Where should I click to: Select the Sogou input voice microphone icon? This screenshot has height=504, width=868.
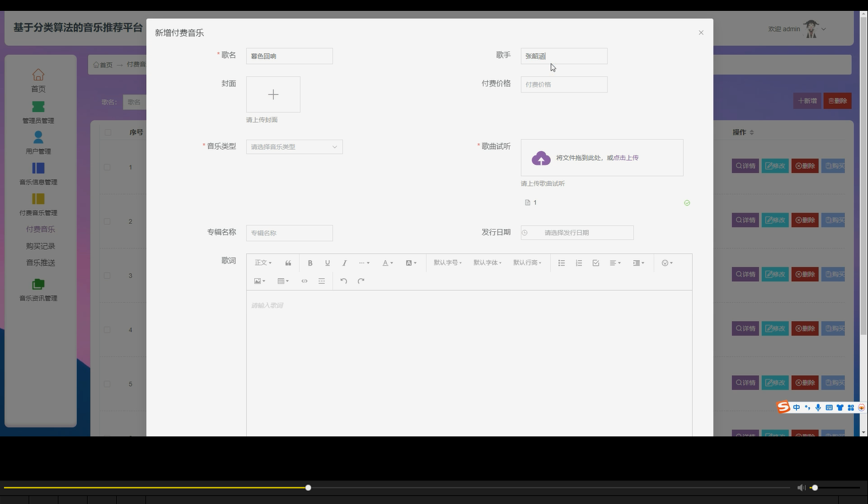(818, 407)
